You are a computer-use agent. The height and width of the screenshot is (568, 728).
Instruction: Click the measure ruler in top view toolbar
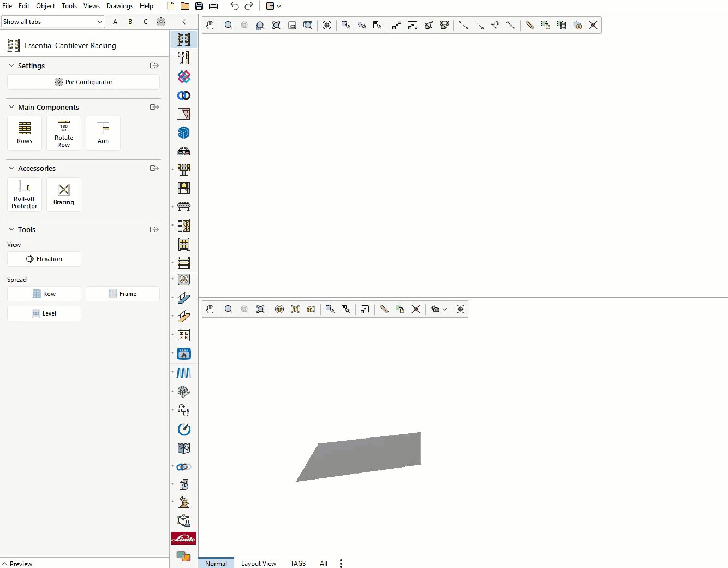[x=529, y=25]
